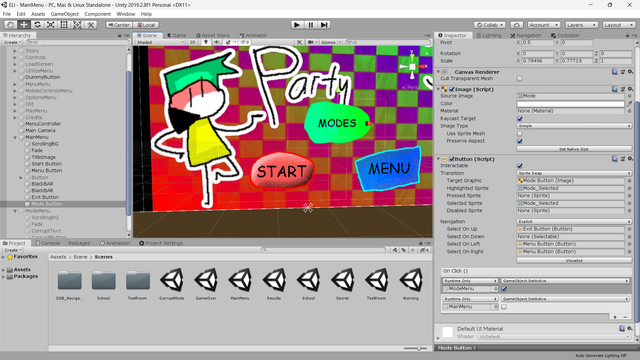Open the Image Type dropdown

pos(574,126)
